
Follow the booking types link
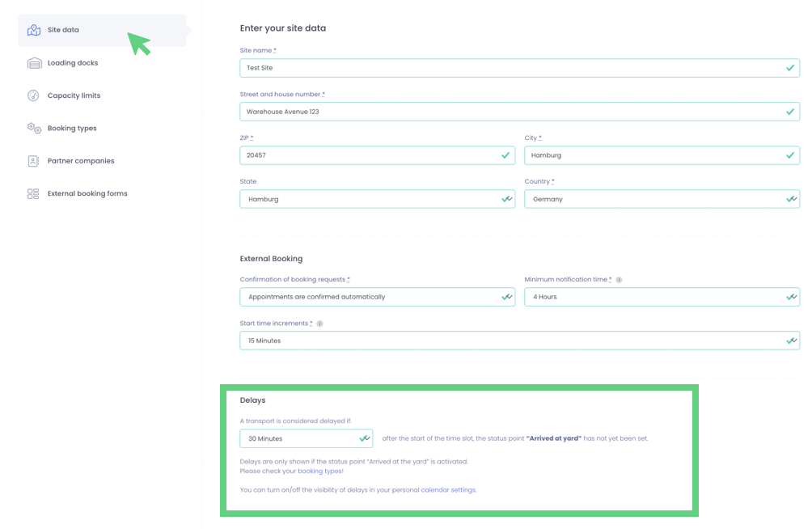[319, 471]
